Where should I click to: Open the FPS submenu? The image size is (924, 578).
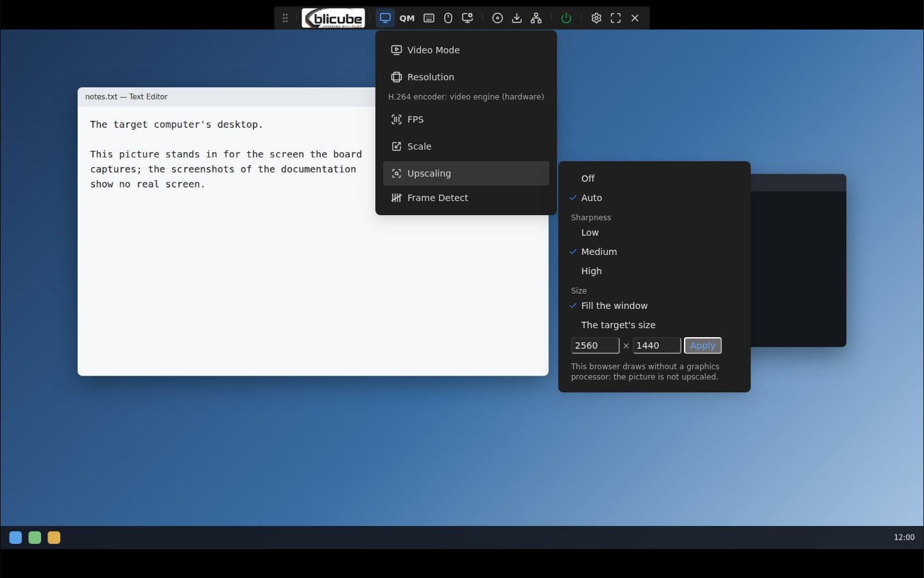point(466,119)
